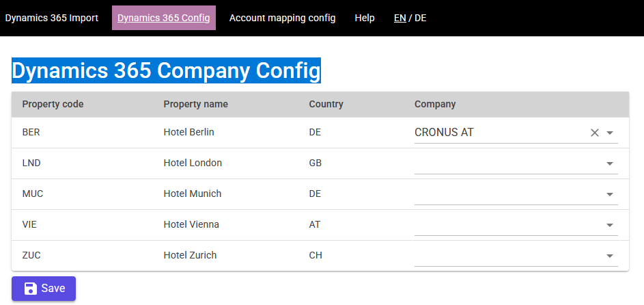The image size is (644, 305).
Task: Expand the company dropdown for Hotel Zurich
Action: (x=609, y=256)
